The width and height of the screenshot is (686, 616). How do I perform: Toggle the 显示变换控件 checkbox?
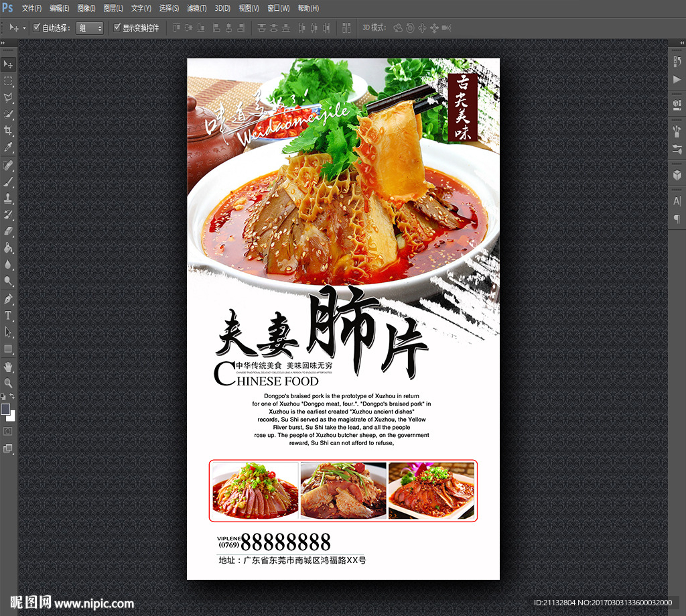(x=117, y=27)
